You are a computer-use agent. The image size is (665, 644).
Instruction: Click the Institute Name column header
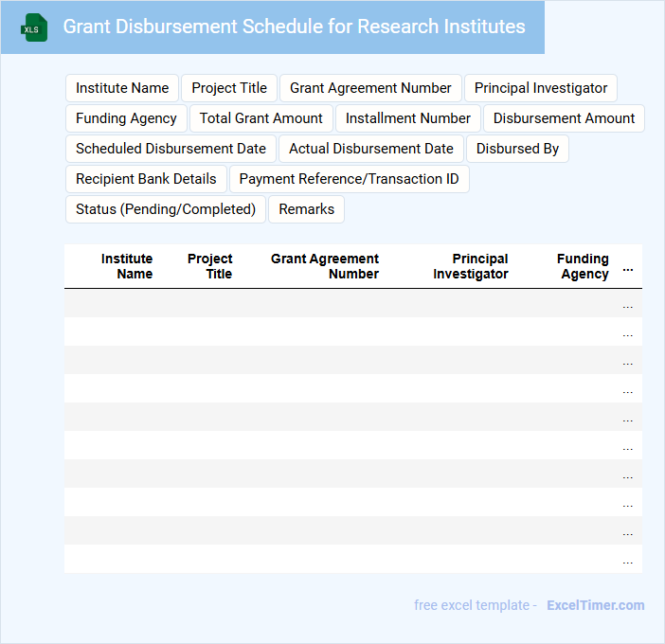click(x=126, y=266)
